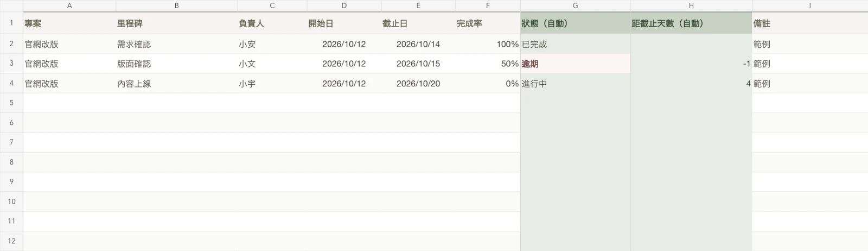Click the 負責人 header cell
This screenshot has width=868, height=251.
pyautogui.click(x=272, y=23)
